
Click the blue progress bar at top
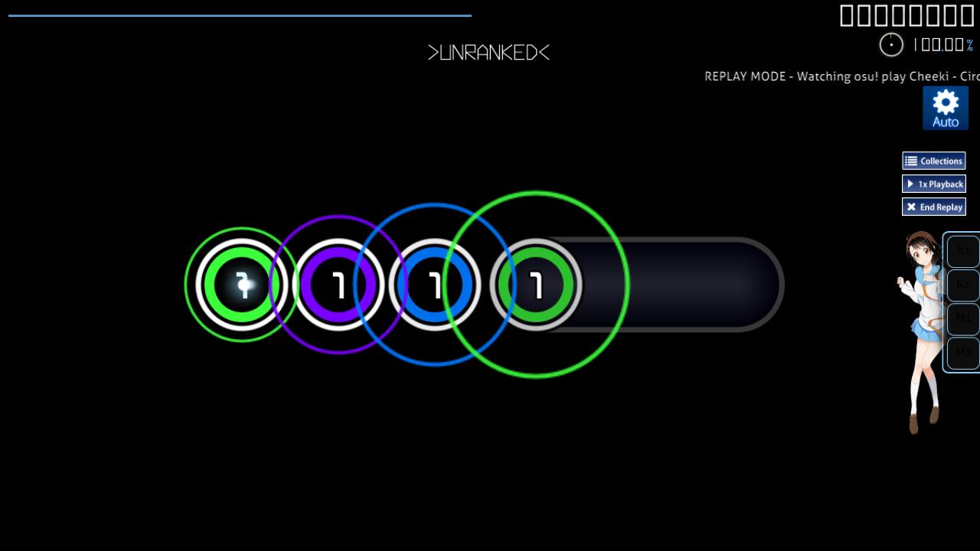click(x=240, y=15)
